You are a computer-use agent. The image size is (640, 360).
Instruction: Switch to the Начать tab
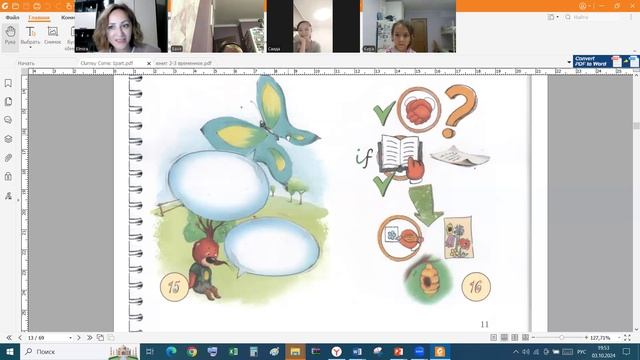point(26,63)
